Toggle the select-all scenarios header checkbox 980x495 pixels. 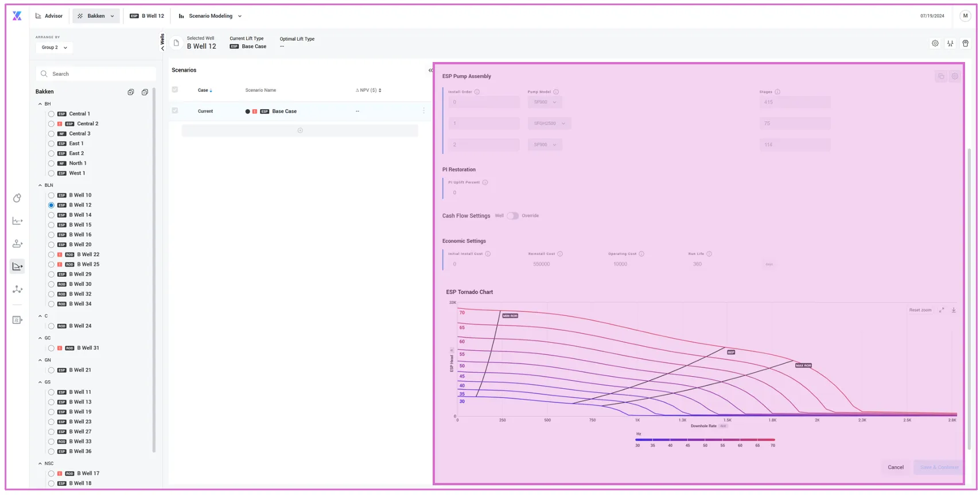[x=175, y=90]
